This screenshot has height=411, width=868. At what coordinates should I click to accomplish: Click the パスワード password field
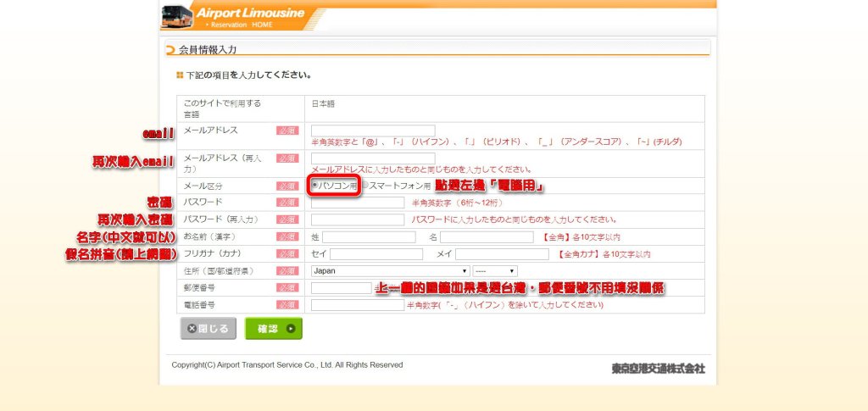tap(358, 203)
